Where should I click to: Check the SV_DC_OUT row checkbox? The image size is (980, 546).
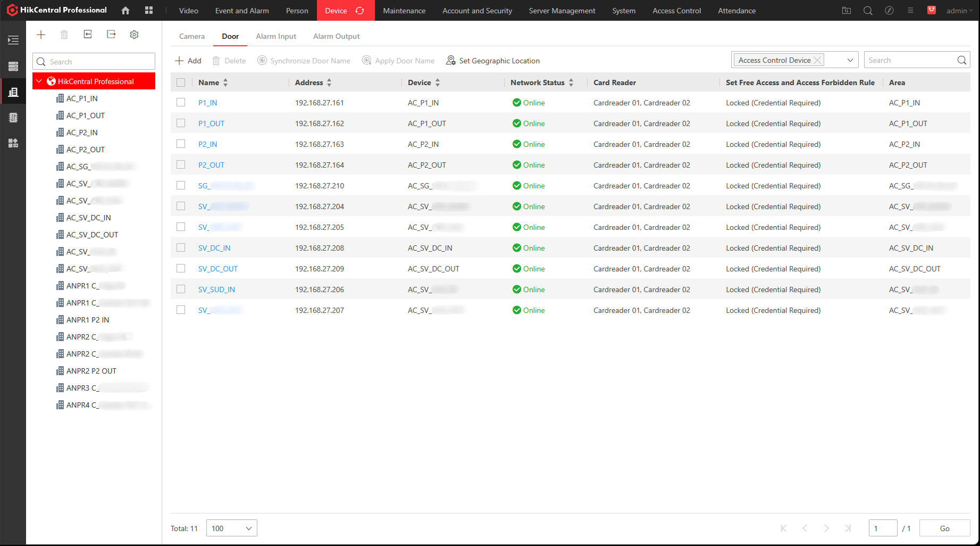[x=181, y=268]
